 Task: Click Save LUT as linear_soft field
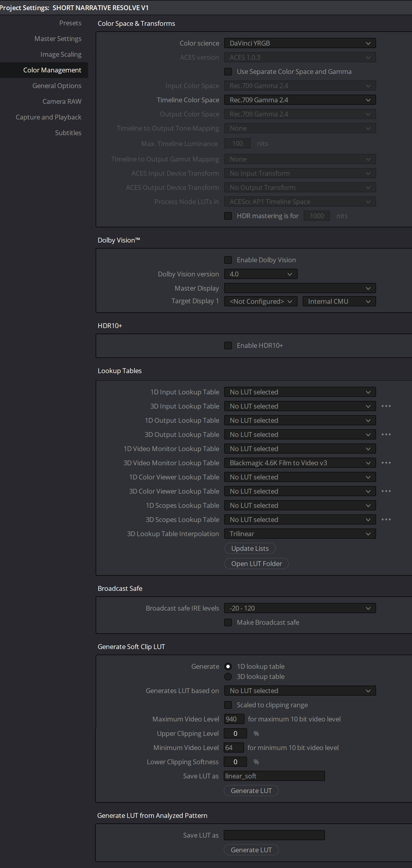[x=274, y=776]
